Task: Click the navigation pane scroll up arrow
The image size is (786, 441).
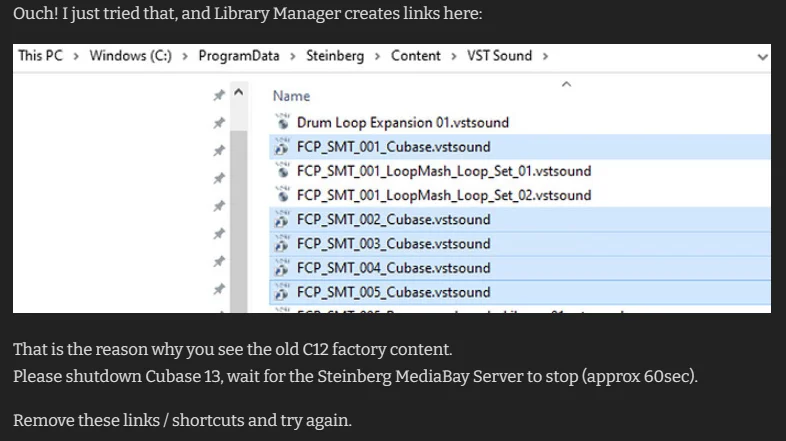Action: (x=239, y=92)
